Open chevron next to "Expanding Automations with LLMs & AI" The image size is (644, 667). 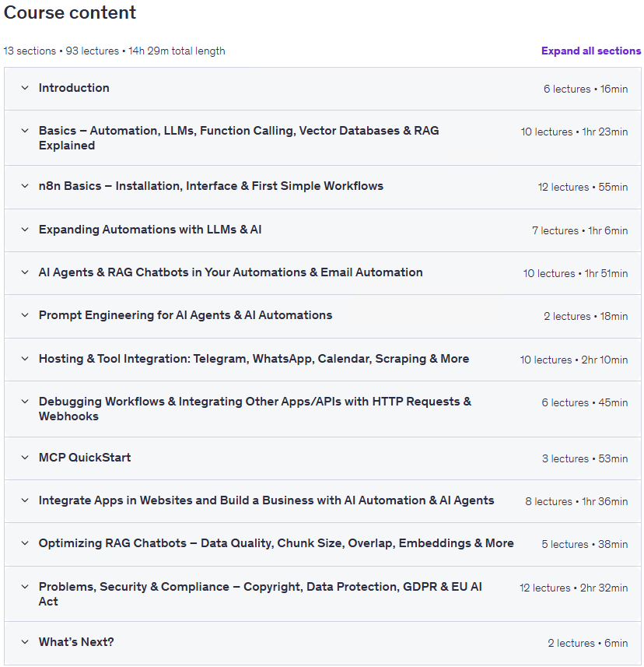25,230
